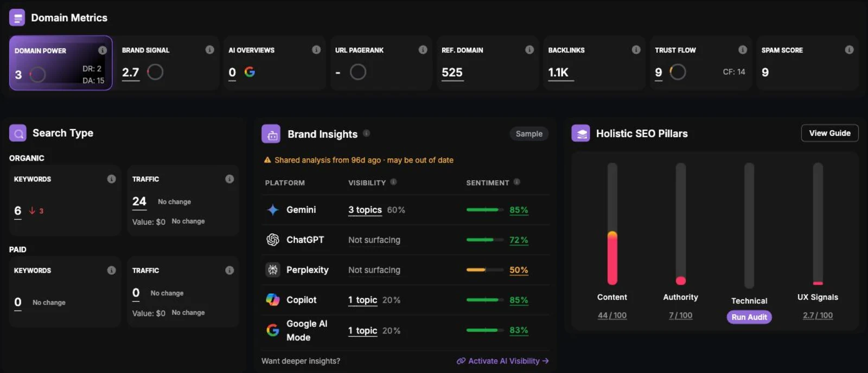Follow the Activate AI Visibility link
Screen dimensions: 868x373
coord(503,361)
